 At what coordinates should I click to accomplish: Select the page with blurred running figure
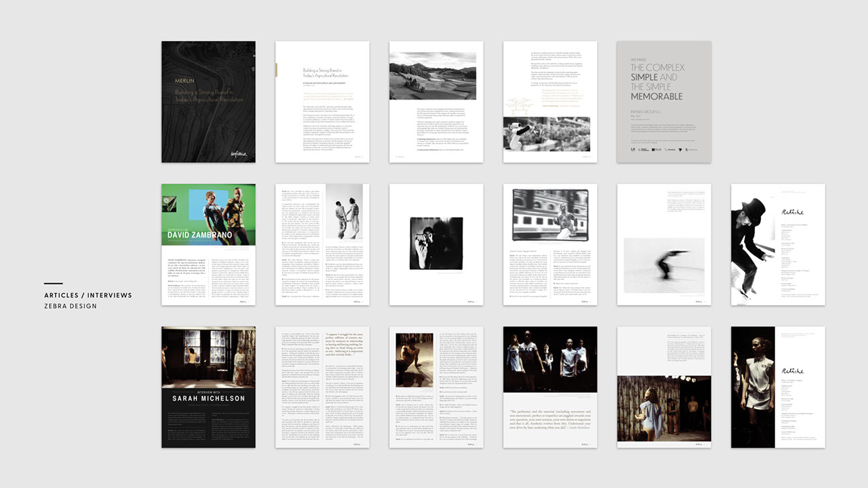664,245
